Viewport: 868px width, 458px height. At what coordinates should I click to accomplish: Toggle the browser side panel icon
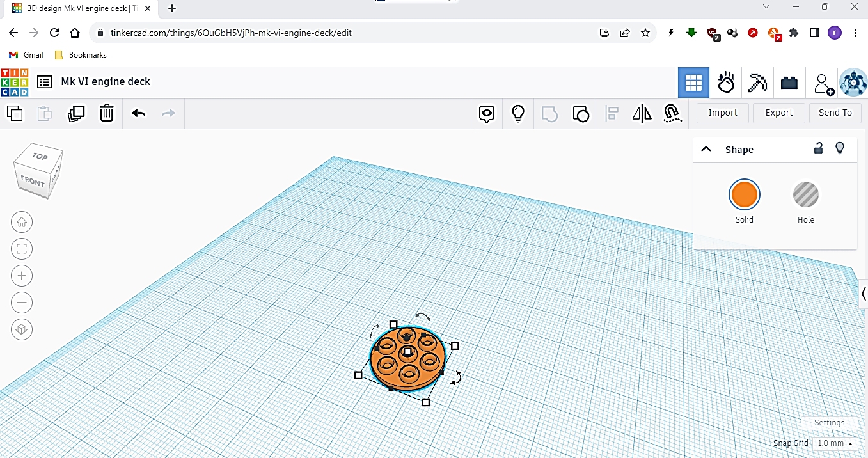[814, 33]
